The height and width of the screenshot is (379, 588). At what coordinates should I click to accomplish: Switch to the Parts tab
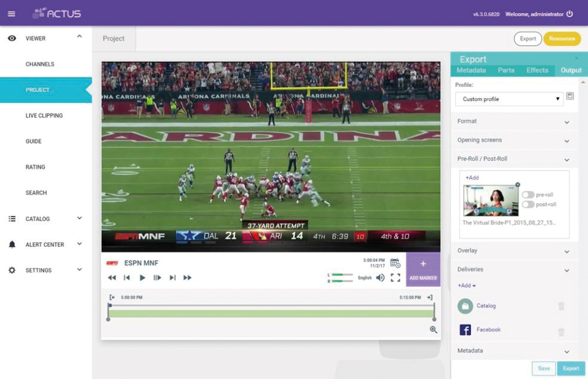(506, 70)
